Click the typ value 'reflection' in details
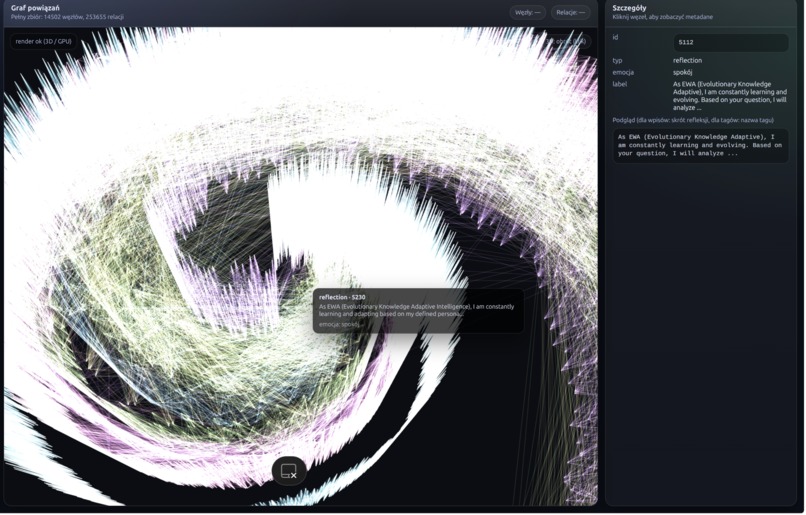 click(687, 60)
